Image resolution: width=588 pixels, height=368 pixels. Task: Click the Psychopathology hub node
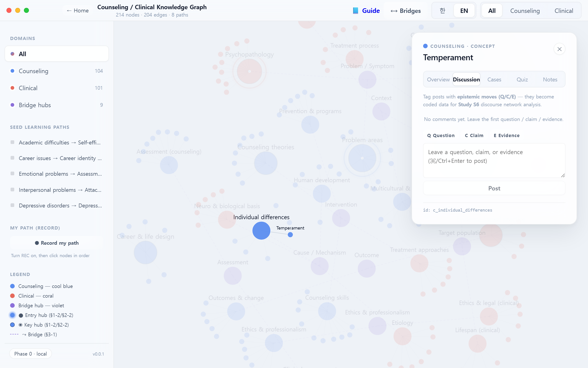click(x=249, y=71)
